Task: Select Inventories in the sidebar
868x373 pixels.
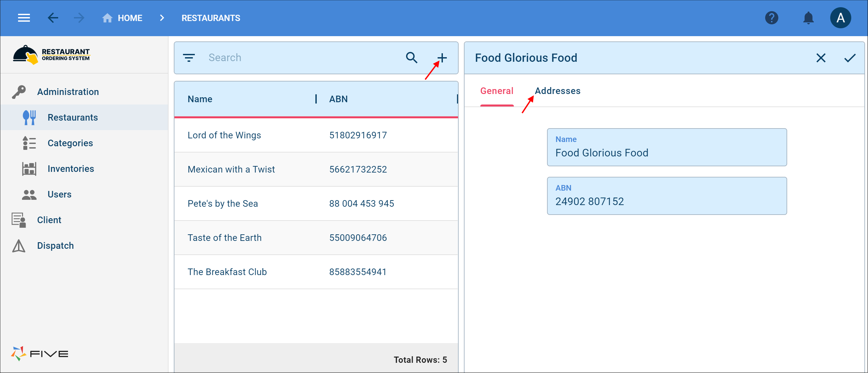Action: tap(84, 169)
